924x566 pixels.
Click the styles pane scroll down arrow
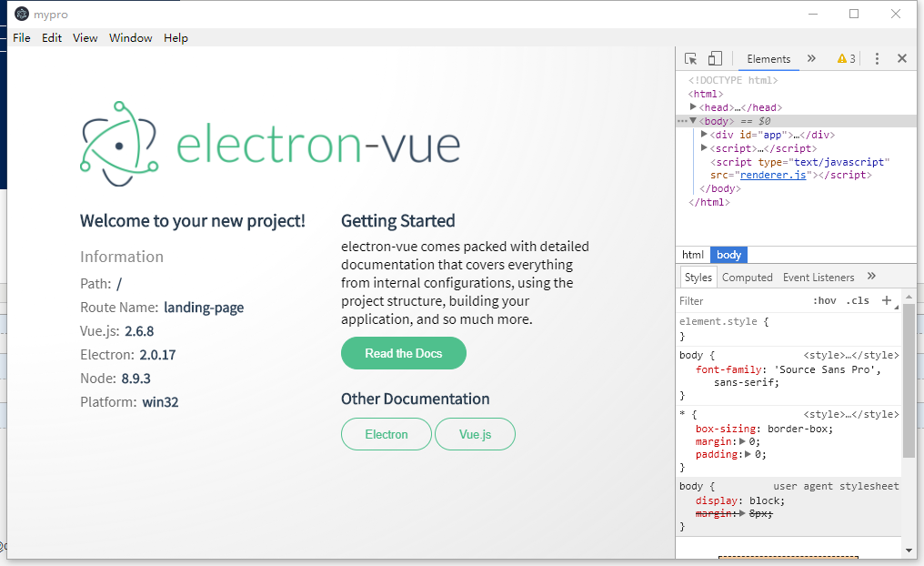coord(909,551)
